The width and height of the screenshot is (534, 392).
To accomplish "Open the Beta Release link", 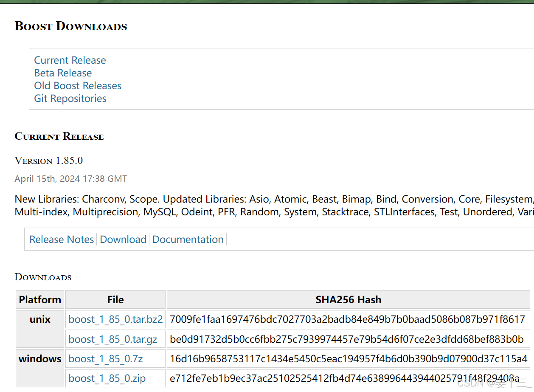I will [63, 73].
